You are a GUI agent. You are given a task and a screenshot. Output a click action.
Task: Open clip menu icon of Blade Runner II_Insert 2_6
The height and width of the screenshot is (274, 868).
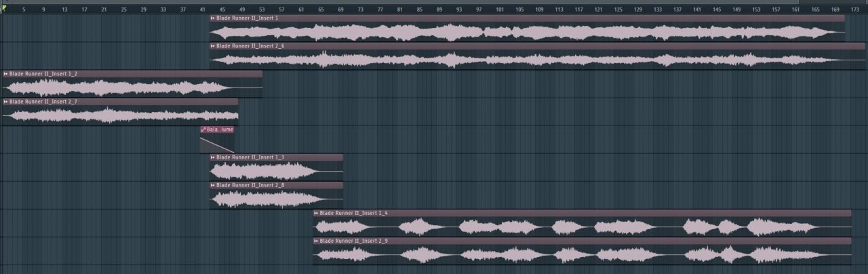213,45
